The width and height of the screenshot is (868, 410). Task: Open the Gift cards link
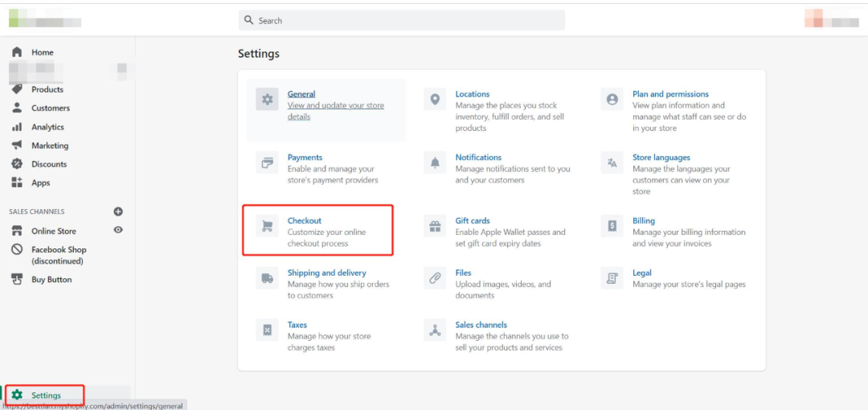473,220
